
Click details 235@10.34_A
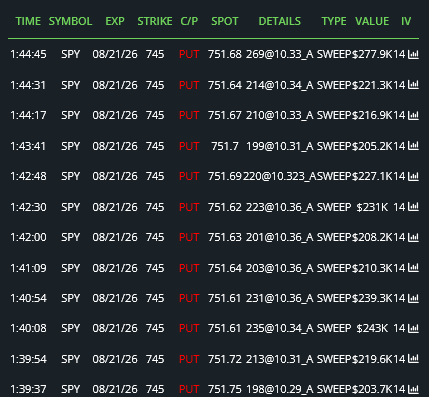click(x=280, y=328)
